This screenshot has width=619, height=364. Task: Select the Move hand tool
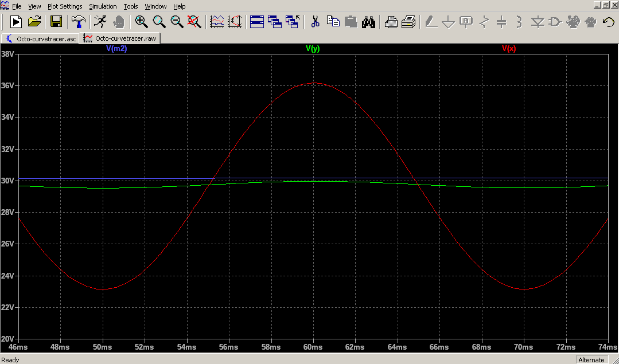tap(573, 22)
